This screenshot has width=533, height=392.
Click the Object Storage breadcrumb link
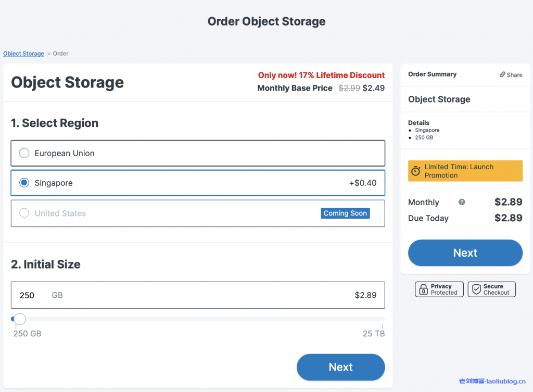tap(23, 54)
